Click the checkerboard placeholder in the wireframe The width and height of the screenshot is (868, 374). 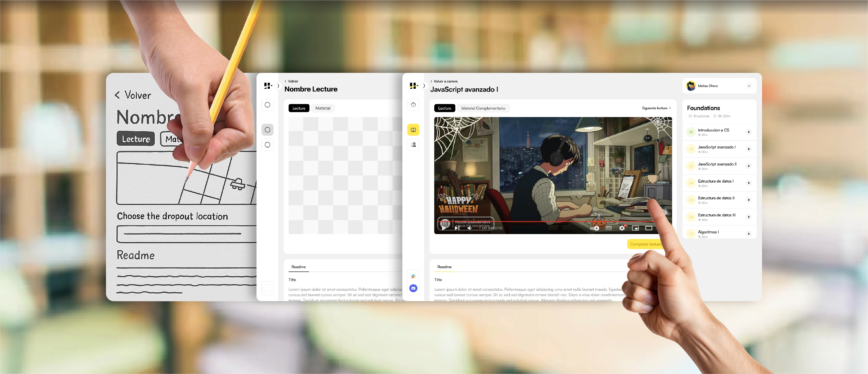(345, 175)
